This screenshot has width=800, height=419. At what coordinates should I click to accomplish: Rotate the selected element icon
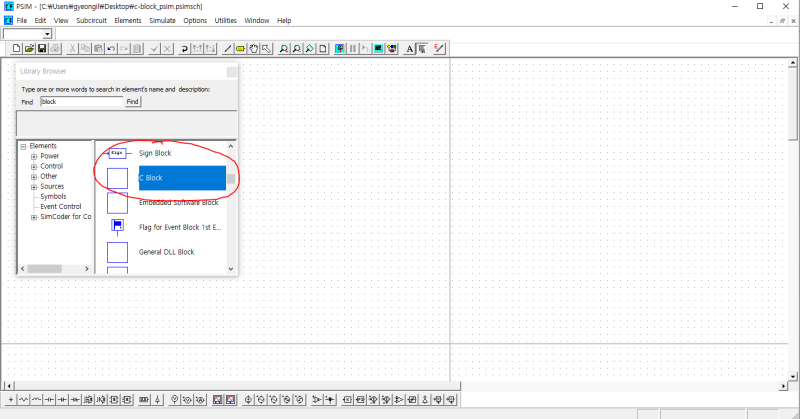tap(184, 49)
